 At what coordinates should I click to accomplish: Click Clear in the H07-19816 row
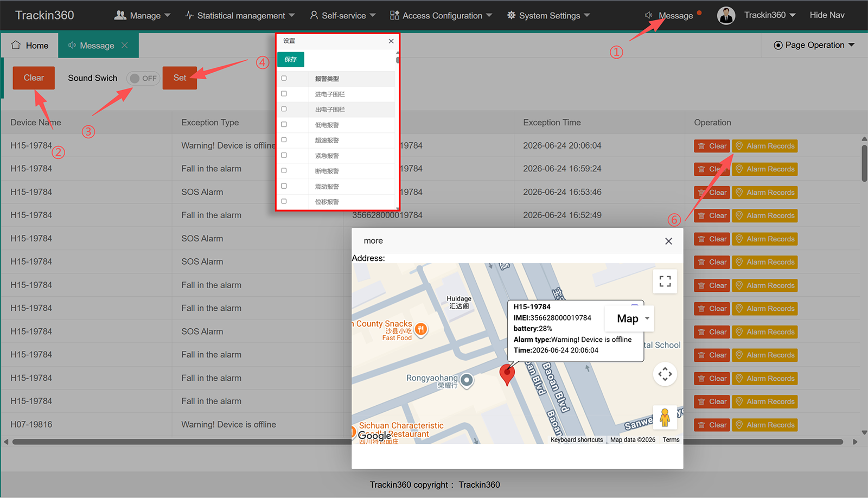(712, 425)
